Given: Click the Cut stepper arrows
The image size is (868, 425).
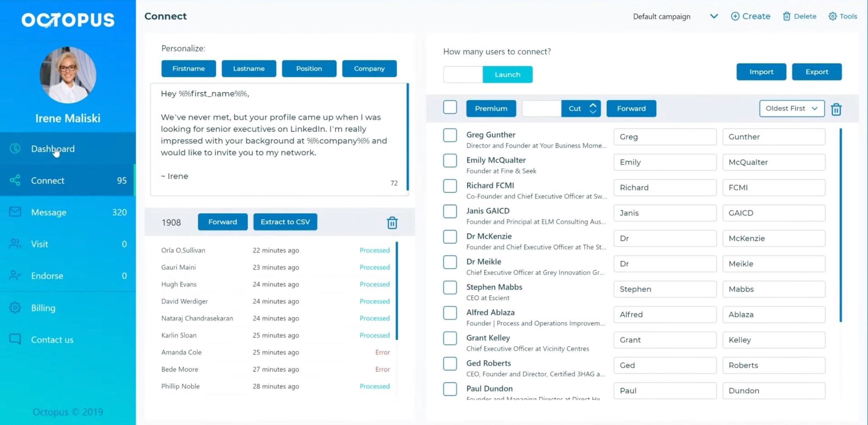Looking at the screenshot, I should click(x=593, y=109).
